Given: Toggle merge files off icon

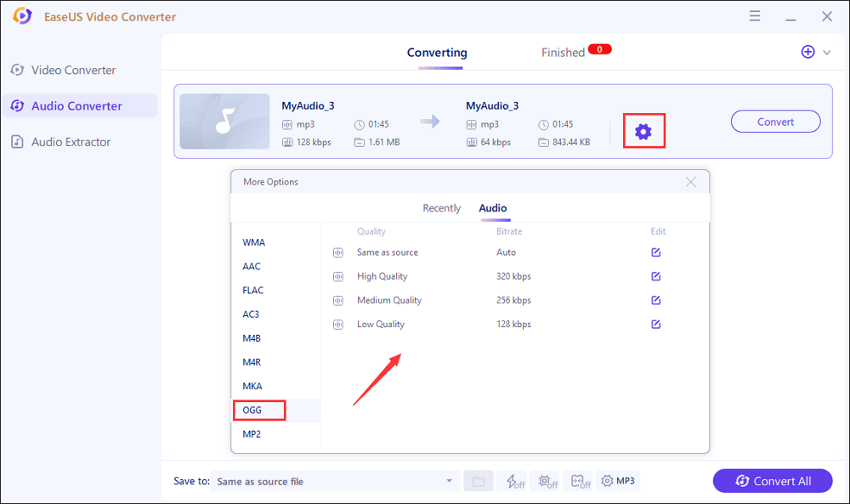Looking at the screenshot, I should point(581,481).
